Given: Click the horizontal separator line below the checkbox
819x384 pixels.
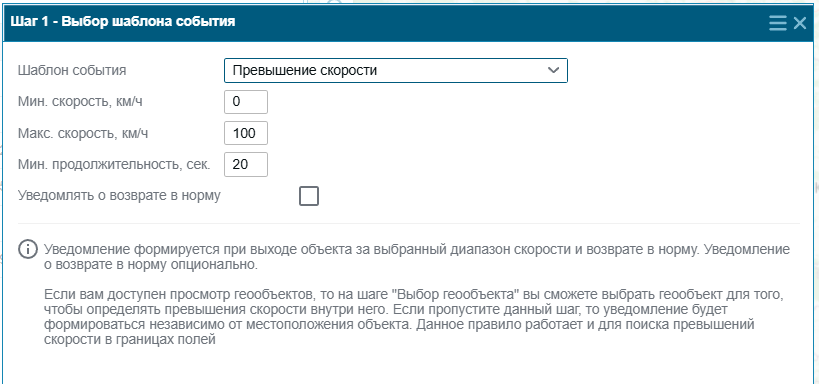Looking at the screenshot, I should (x=409, y=224).
